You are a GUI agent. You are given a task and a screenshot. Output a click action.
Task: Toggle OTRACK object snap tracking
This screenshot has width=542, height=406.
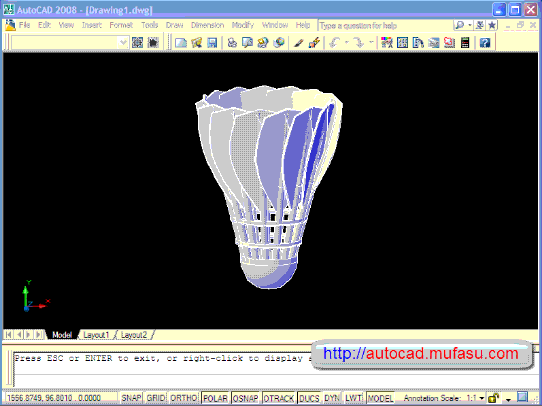(279, 398)
